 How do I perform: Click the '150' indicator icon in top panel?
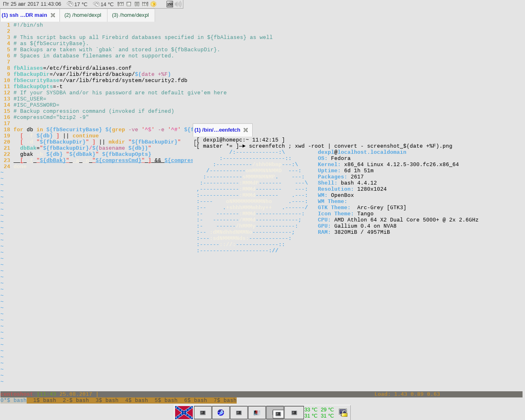point(170,4)
